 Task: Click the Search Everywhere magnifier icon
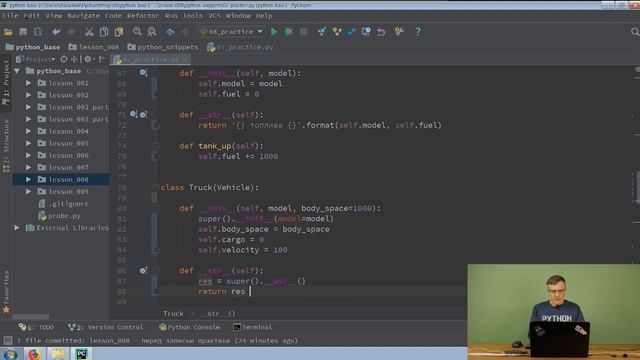click(x=635, y=32)
